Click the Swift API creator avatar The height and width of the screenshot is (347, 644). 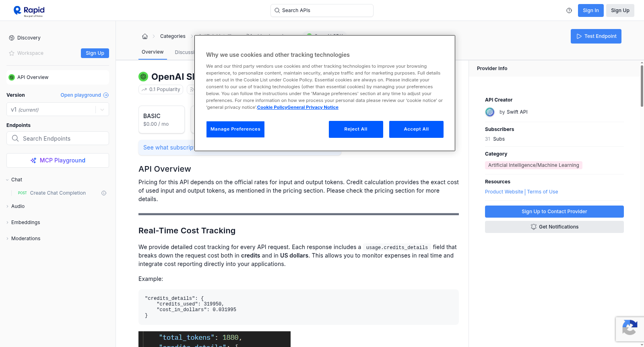tap(490, 112)
